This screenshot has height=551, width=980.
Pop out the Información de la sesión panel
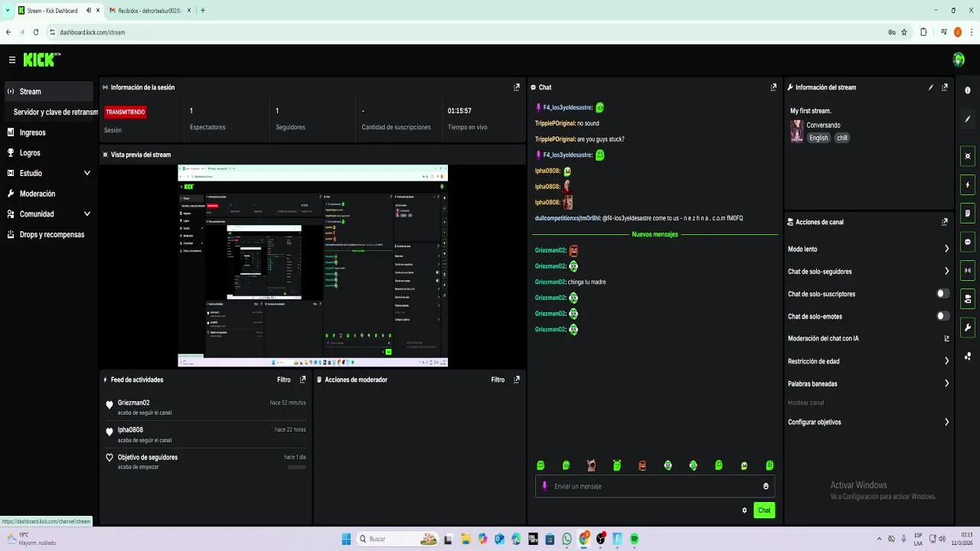click(x=517, y=87)
